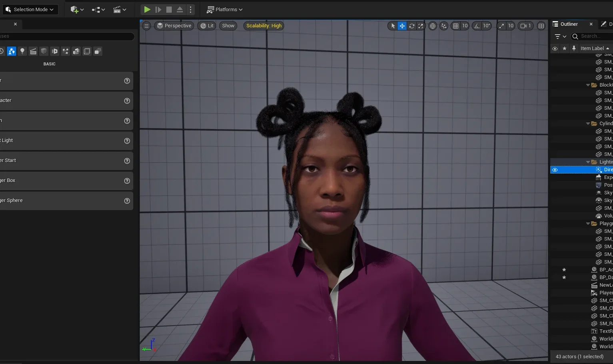Choose the Scale tool in viewport
Screen dimensions: 613x364
tap(421, 26)
